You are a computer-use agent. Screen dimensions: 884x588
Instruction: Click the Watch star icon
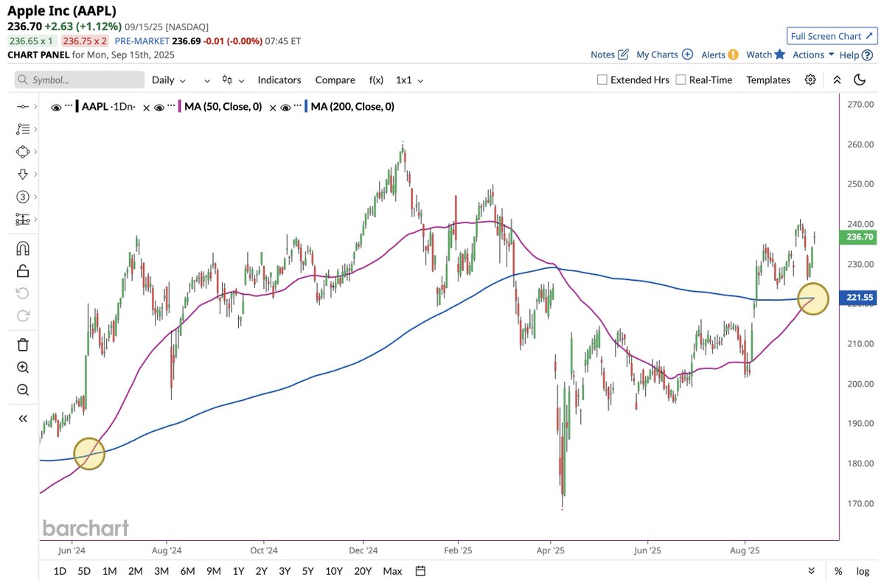click(x=780, y=54)
